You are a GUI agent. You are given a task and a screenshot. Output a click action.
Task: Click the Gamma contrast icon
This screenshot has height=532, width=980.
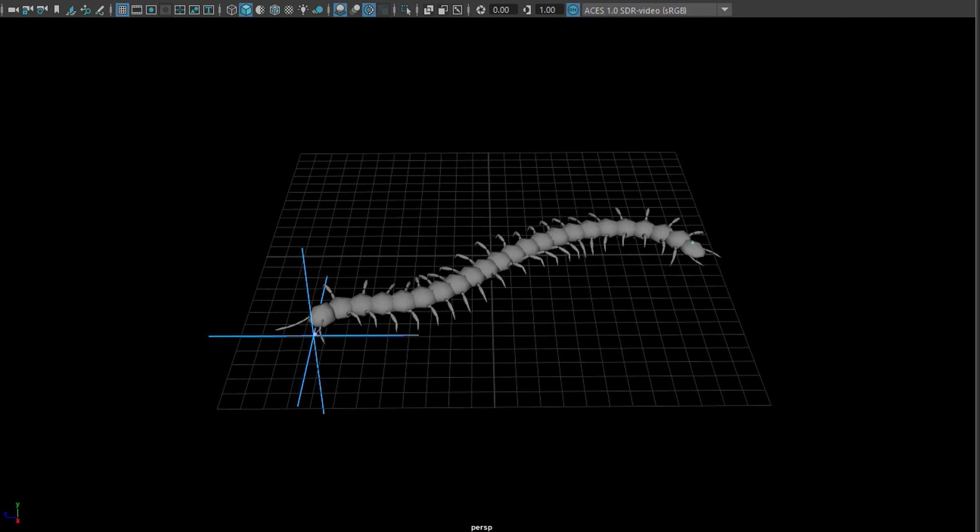point(527,10)
